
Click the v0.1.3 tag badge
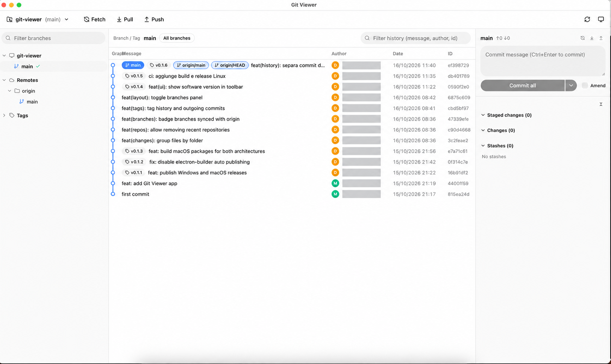point(134,151)
